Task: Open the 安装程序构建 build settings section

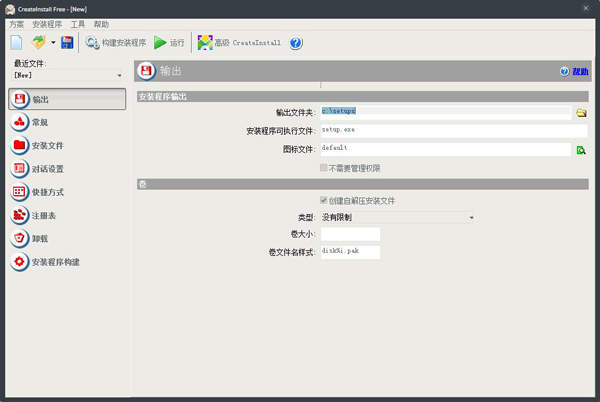Action: (45, 262)
